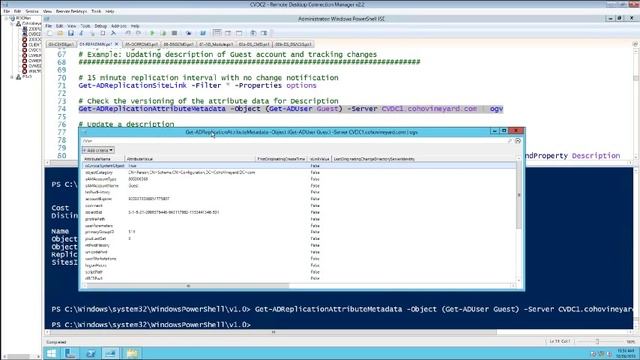Viewport: 640px width, 360px height.
Task: Click the Start PowerShell console icon
Action: pos(203,33)
